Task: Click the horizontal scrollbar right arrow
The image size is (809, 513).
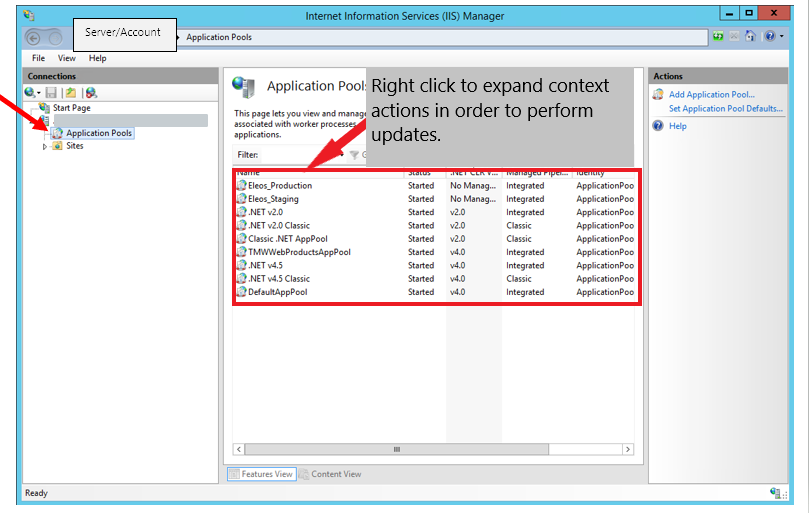Action: pos(628,450)
